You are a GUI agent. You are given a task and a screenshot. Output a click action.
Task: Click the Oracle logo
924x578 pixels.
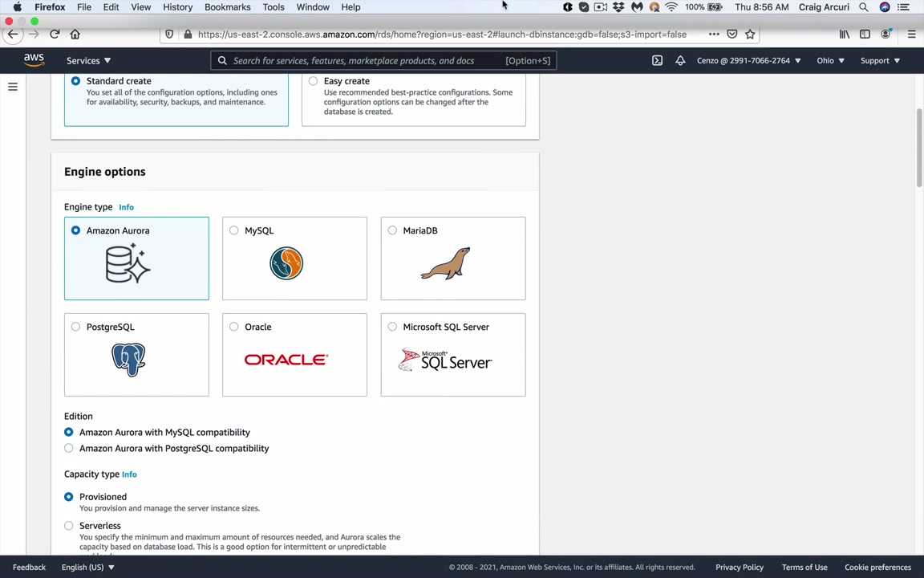(x=286, y=359)
